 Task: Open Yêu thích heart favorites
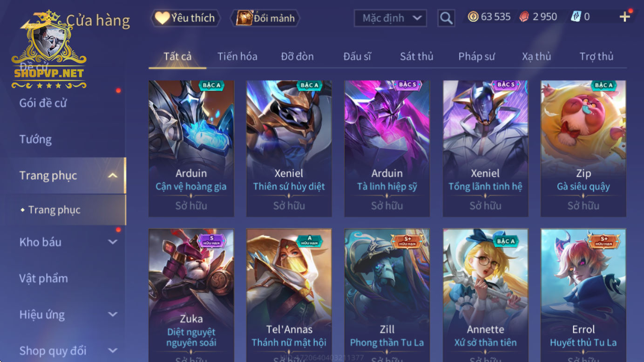[185, 18]
